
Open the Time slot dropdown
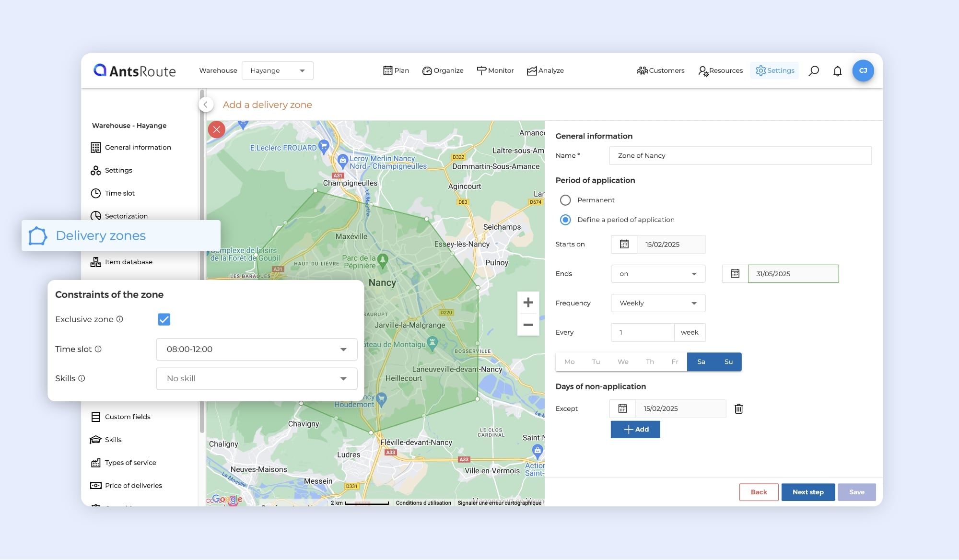pos(257,349)
